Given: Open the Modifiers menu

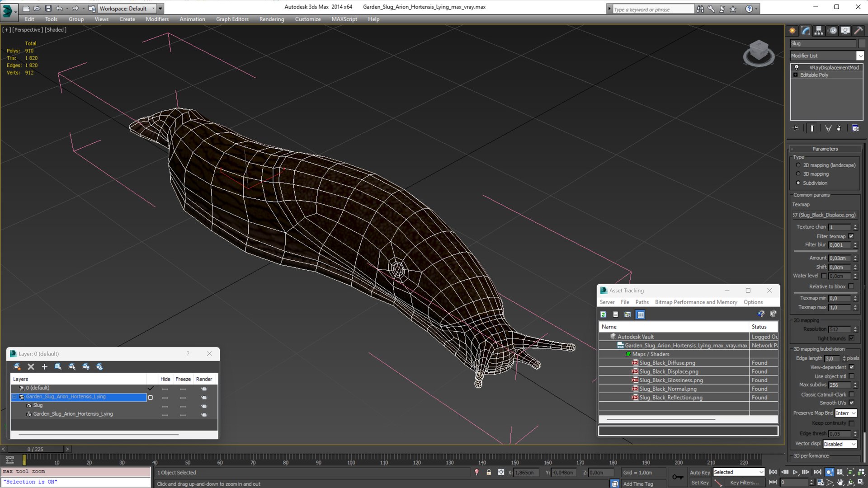Looking at the screenshot, I should [157, 19].
